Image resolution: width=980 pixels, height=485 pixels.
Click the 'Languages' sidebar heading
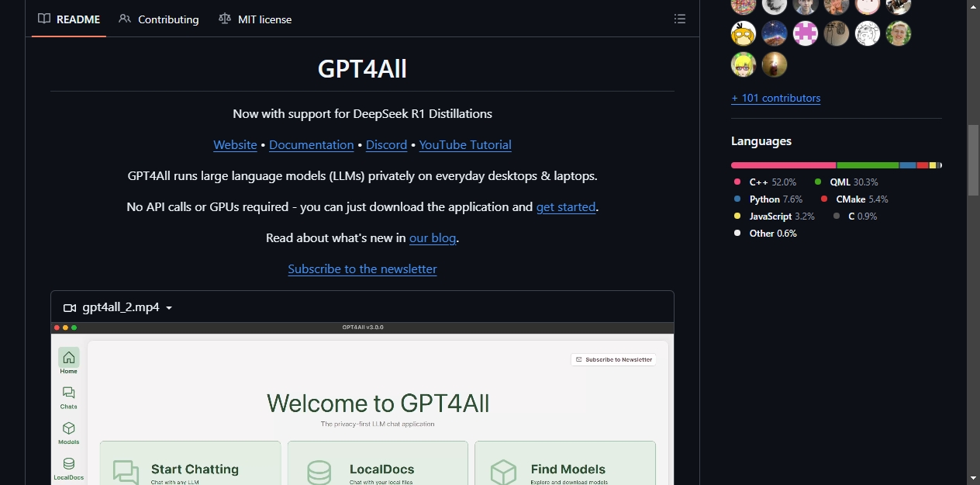tap(761, 141)
